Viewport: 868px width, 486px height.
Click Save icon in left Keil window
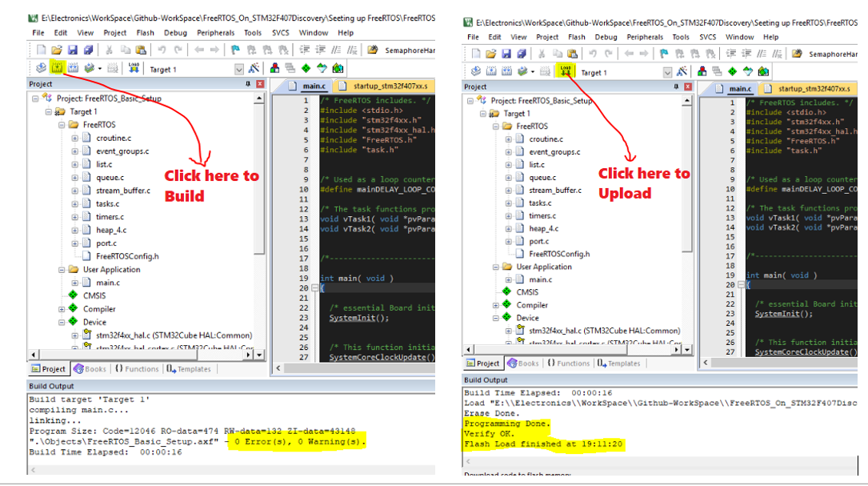pos(73,50)
